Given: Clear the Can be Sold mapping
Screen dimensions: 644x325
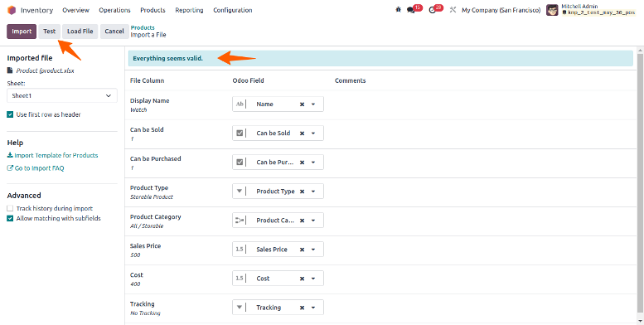Looking at the screenshot, I should pyautogui.click(x=302, y=133).
